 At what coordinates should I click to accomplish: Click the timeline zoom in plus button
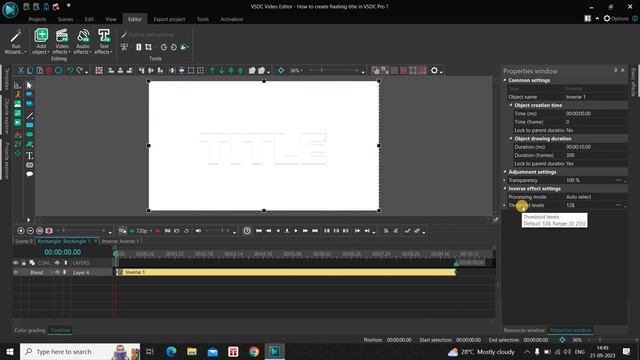[21, 231]
